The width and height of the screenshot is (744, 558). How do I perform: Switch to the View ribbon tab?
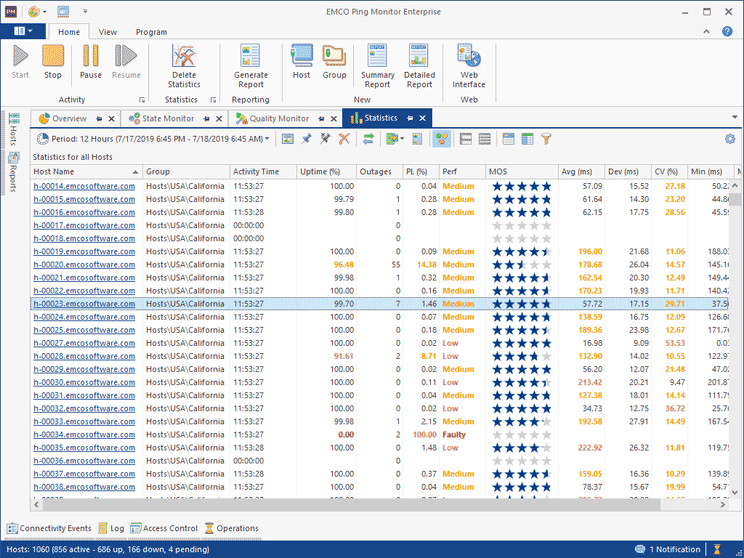(x=108, y=32)
